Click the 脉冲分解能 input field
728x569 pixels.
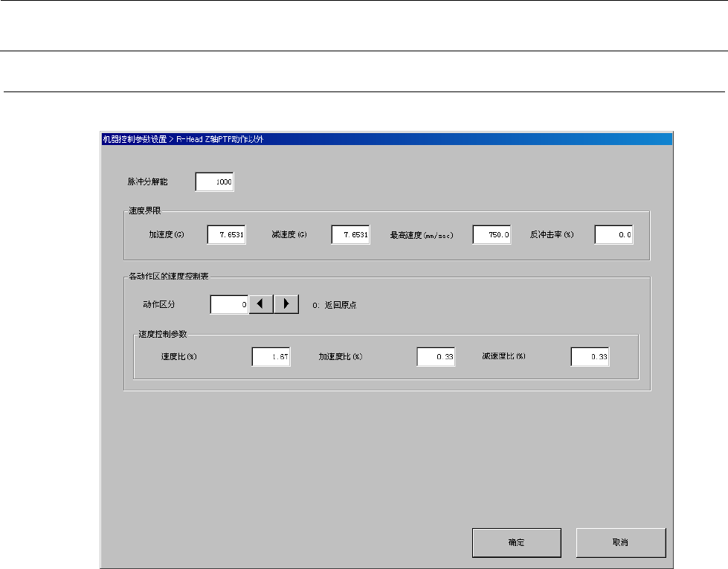[x=215, y=182]
